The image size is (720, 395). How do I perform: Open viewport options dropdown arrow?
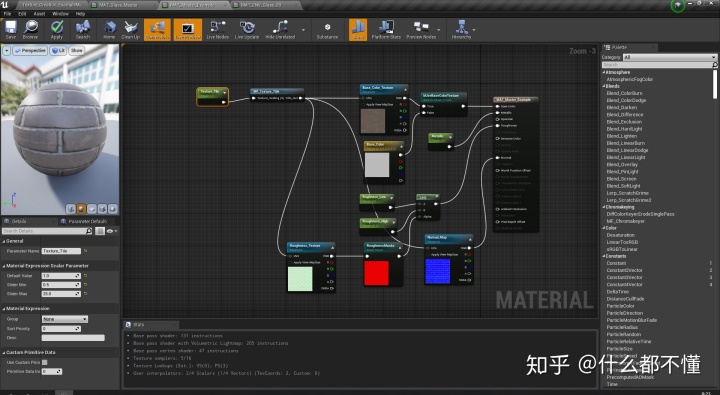click(x=6, y=51)
